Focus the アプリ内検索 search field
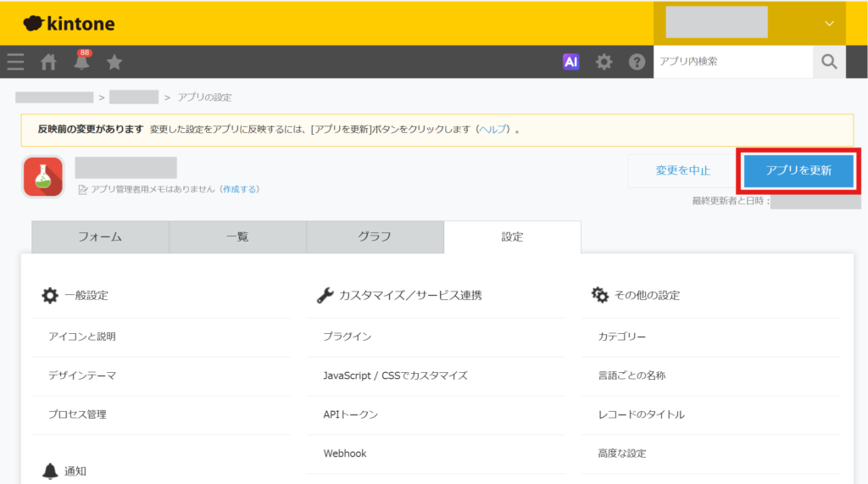Image resolution: width=868 pixels, height=484 pixels. point(733,62)
